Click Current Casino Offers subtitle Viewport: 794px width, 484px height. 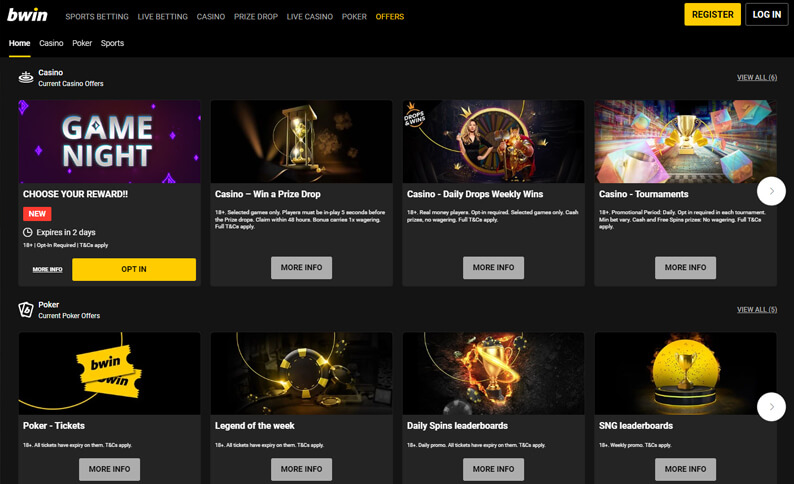[x=71, y=84]
